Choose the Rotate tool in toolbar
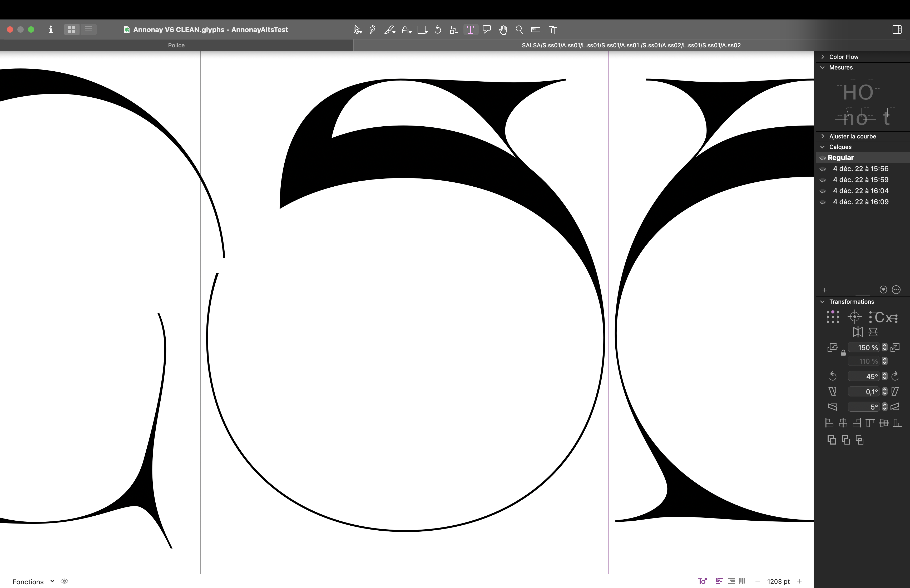This screenshot has height=588, width=910. [x=438, y=30]
